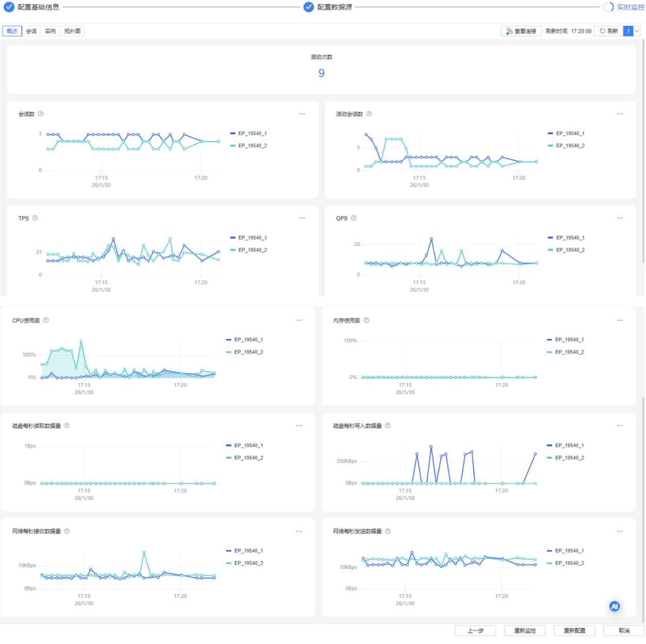
Task: Open the AI assistant floating icon
Action: click(614, 606)
